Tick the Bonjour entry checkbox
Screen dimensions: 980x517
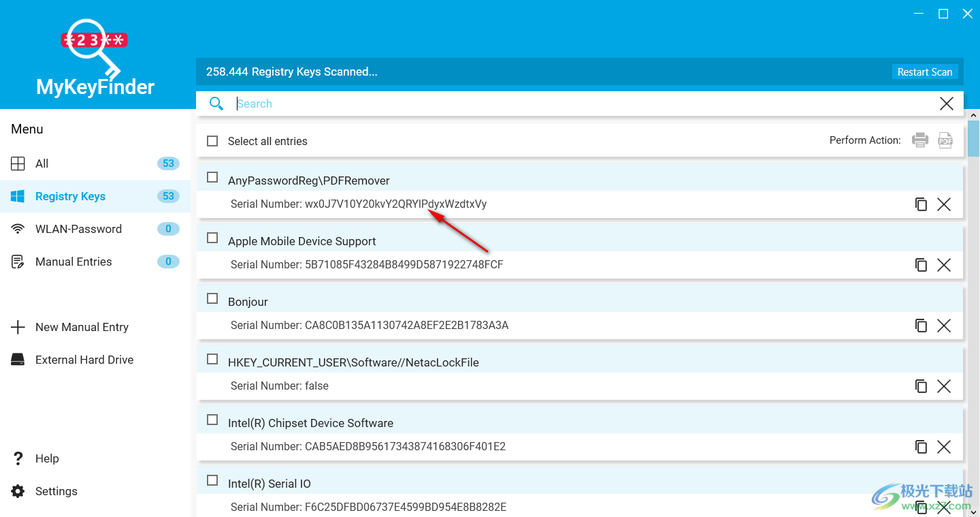(212, 298)
